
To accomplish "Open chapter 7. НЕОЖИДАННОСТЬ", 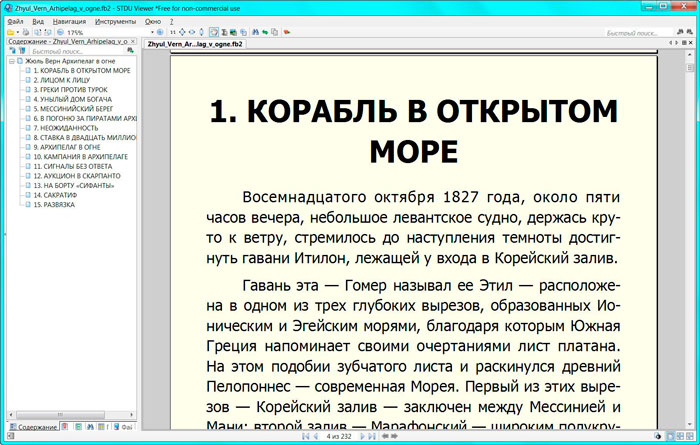I will click(66, 128).
